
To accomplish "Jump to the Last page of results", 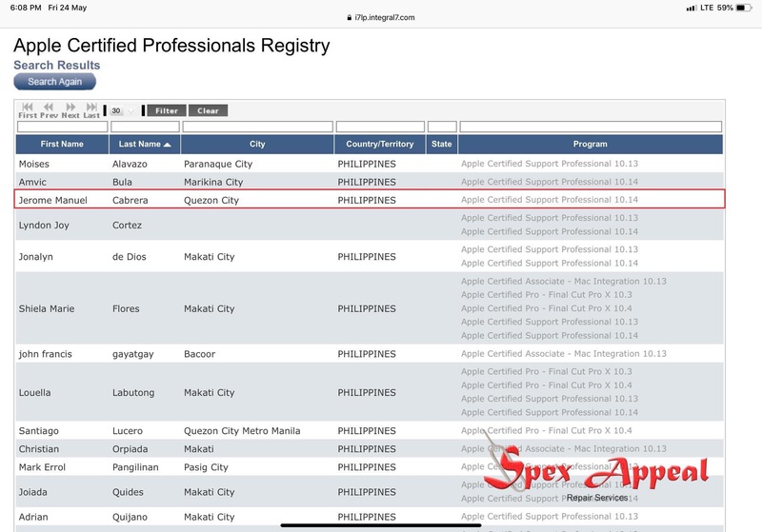I will coord(91,108).
